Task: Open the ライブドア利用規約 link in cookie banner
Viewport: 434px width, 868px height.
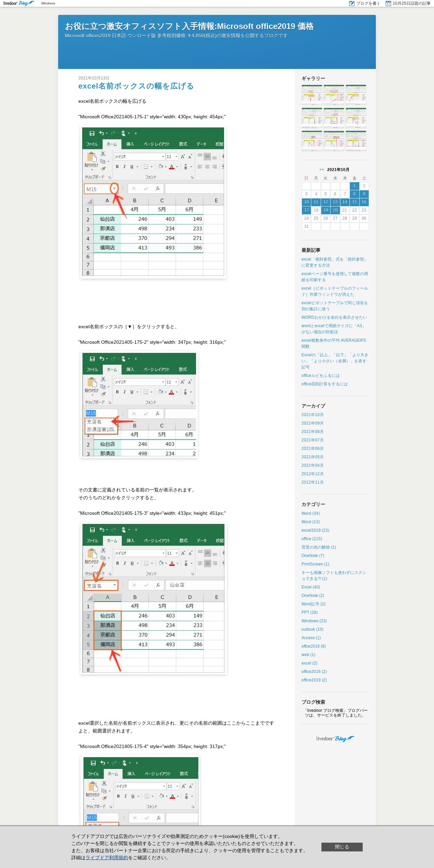Action: 106,858
